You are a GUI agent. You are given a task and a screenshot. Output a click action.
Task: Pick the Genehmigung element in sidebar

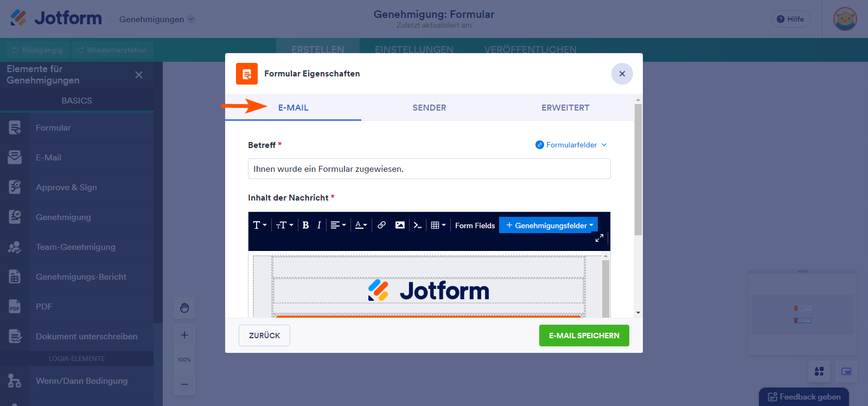76,217
